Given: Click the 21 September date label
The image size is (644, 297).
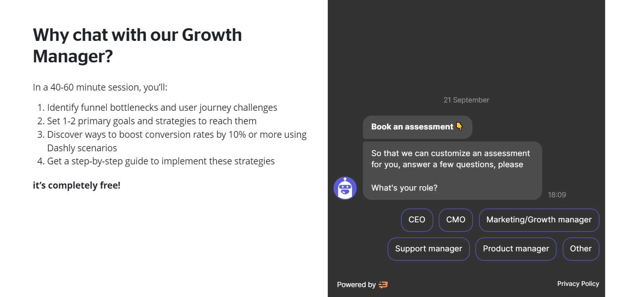Looking at the screenshot, I should click(466, 100).
